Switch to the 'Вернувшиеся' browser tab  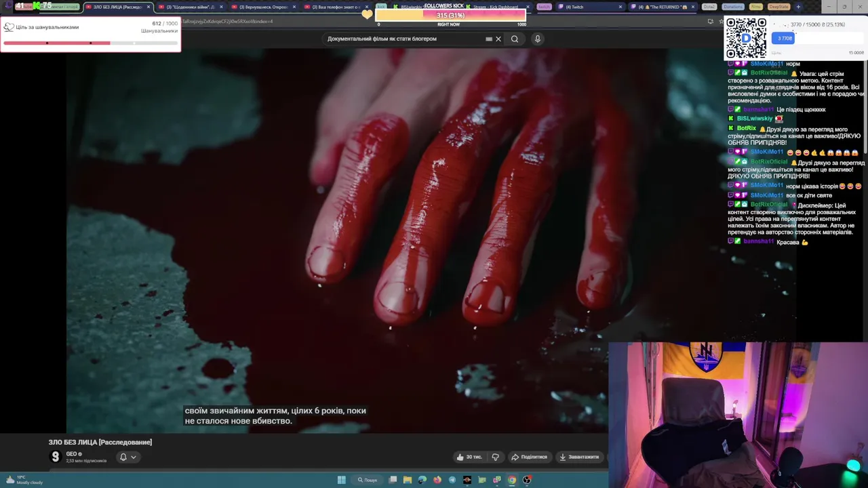tap(263, 7)
